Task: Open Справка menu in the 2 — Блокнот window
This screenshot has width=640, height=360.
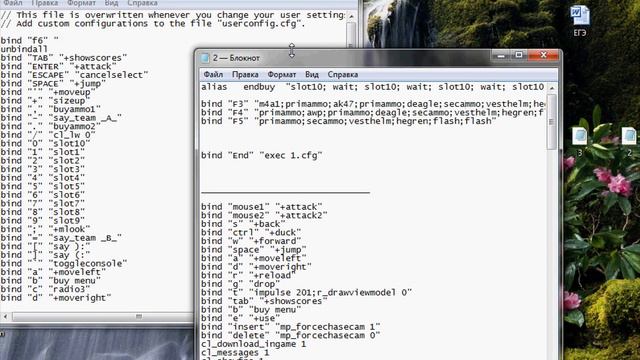Action: (343, 74)
